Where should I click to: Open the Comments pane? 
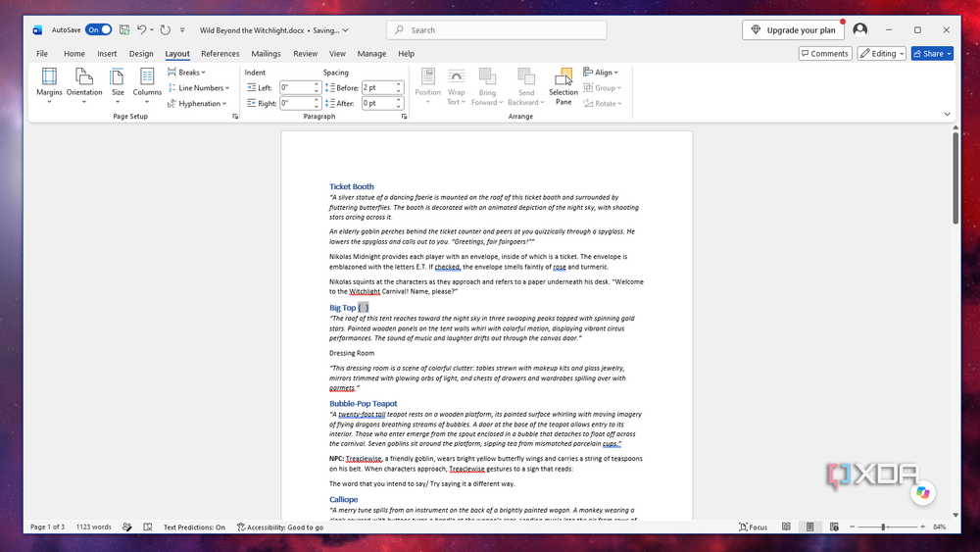click(x=825, y=54)
